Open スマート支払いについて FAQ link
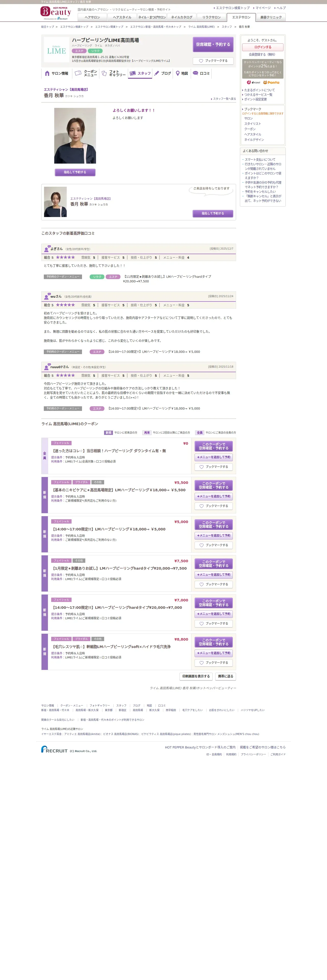The height and width of the screenshot is (980, 327). (260, 160)
